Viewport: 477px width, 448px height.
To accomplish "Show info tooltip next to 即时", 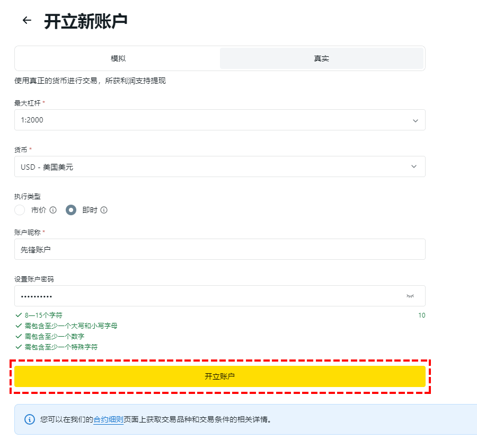I will click(x=104, y=210).
